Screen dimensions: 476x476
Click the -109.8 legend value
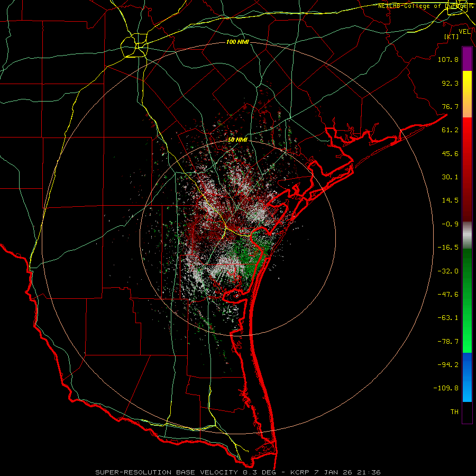(446, 388)
